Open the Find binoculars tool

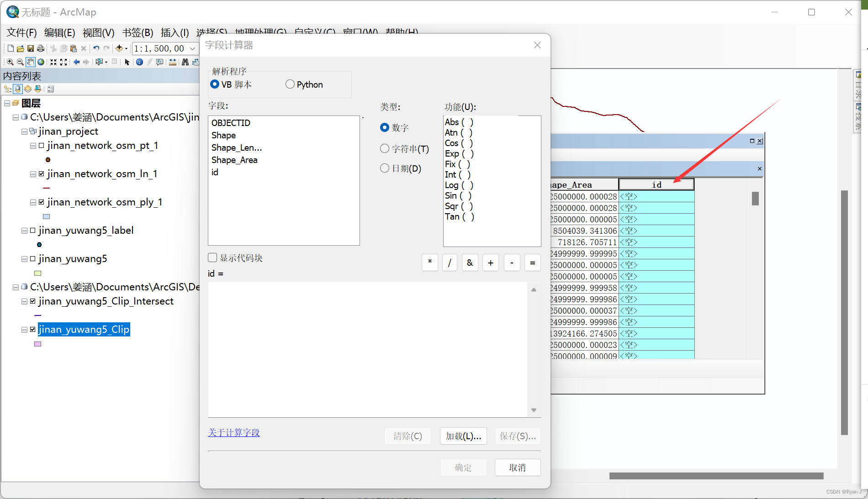point(185,62)
